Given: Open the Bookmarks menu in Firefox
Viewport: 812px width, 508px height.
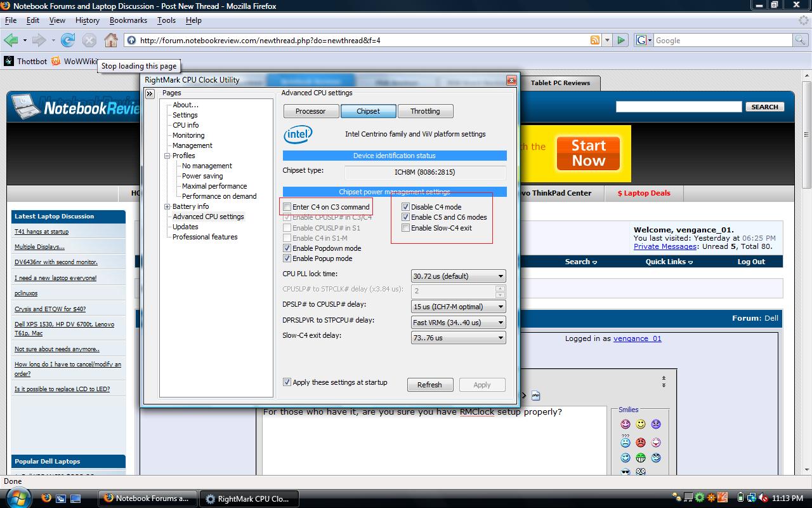Looking at the screenshot, I should coord(128,20).
